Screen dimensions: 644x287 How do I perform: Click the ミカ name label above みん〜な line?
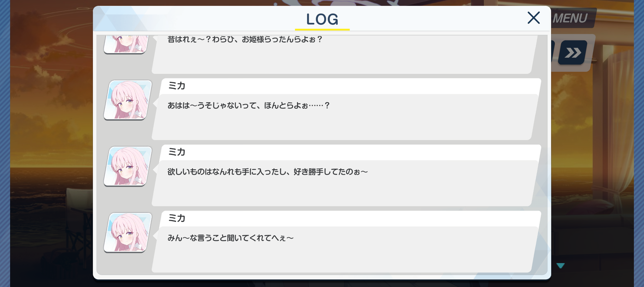tap(177, 218)
